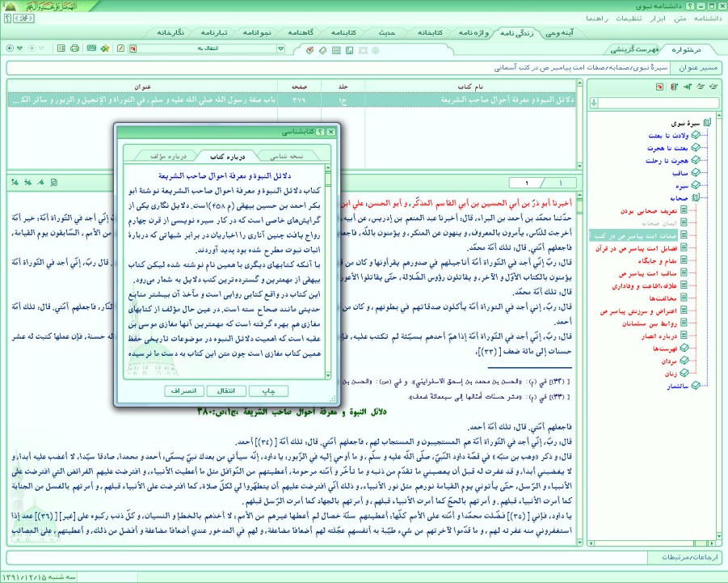Open the انتقال به combo box dropdown
The height and width of the screenshot is (583, 728).
(280, 49)
